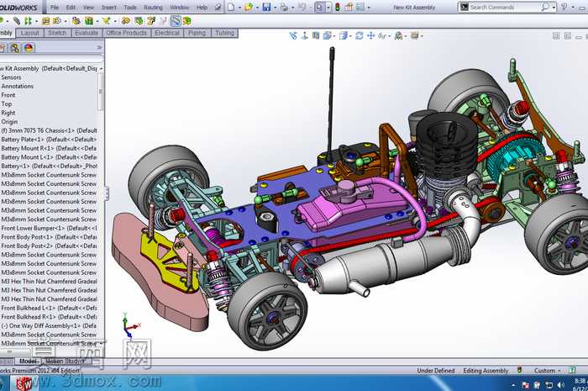Open the Display Style dropdown arrow
Image resolution: width=588 pixels, height=391 pixels.
pyautogui.click(x=350, y=36)
